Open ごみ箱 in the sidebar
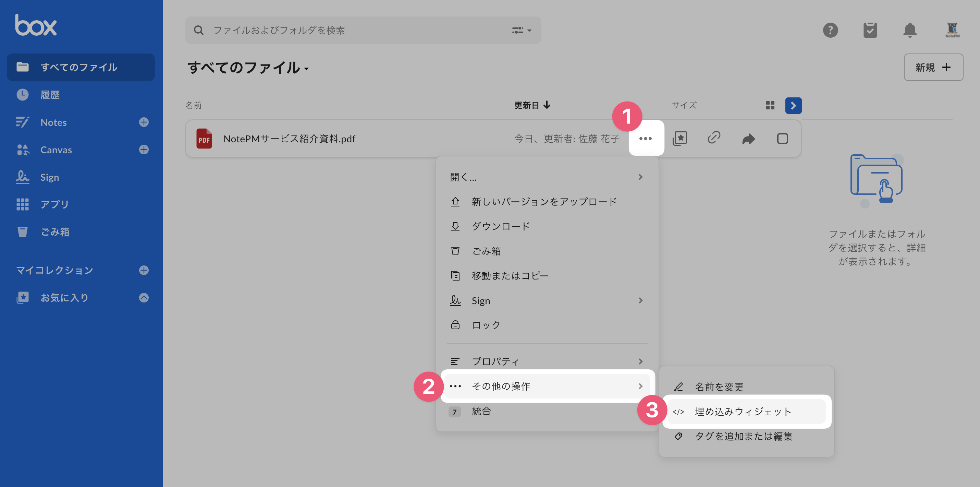Screen dimensions: 980x487 click(x=55, y=232)
